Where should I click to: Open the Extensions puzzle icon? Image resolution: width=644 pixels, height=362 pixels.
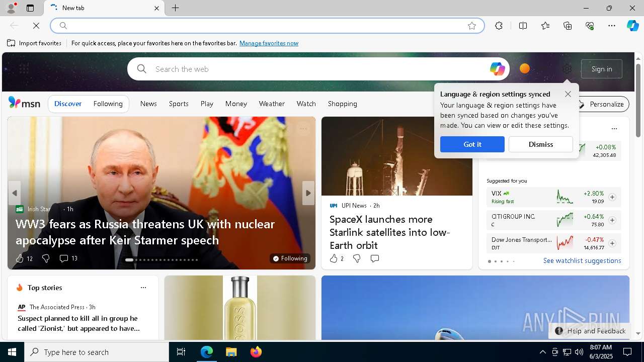coord(499,26)
